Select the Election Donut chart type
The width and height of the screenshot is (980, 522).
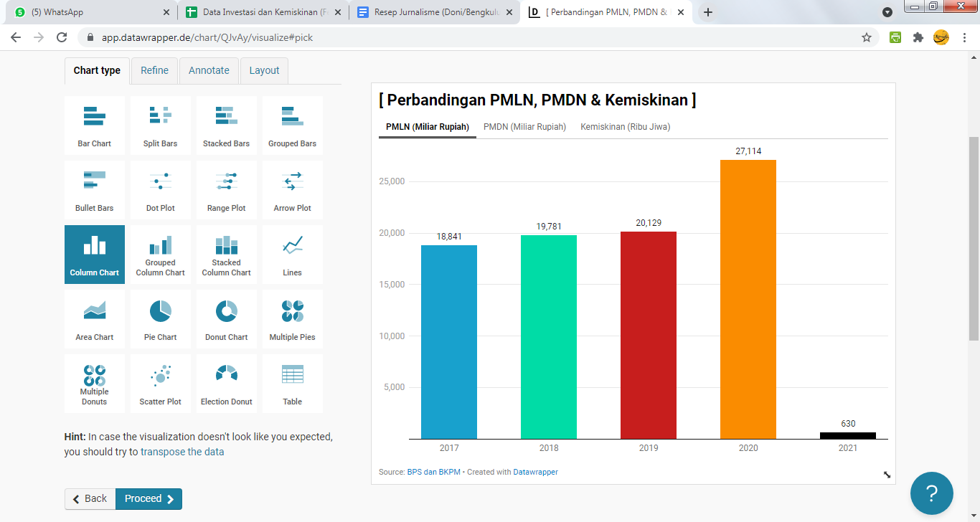point(226,384)
